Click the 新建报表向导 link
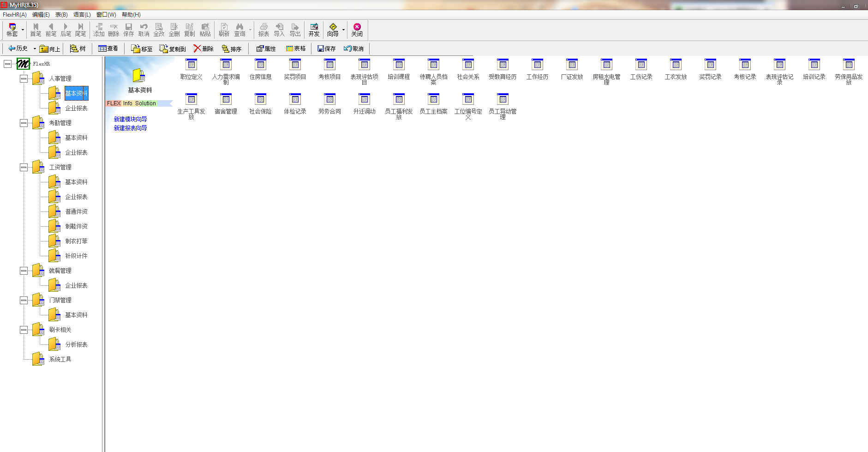 130,128
